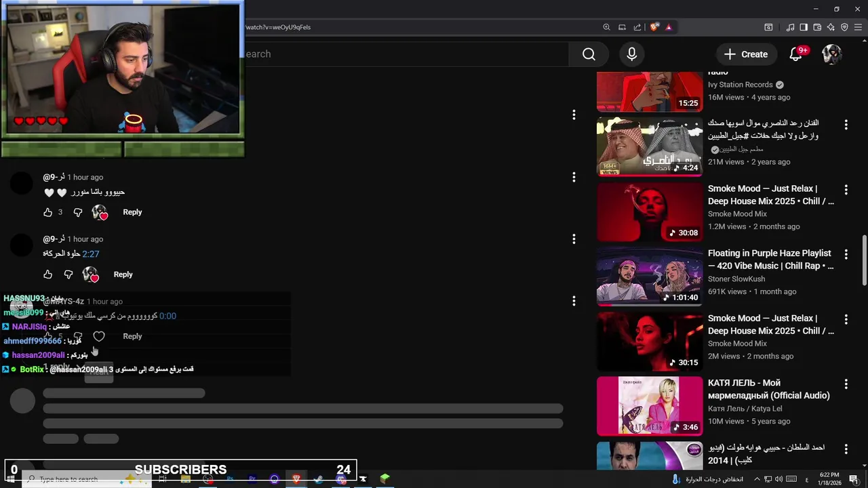The height and width of the screenshot is (488, 868).
Task: Open options for Floating in Purple Haze video
Action: point(846,254)
